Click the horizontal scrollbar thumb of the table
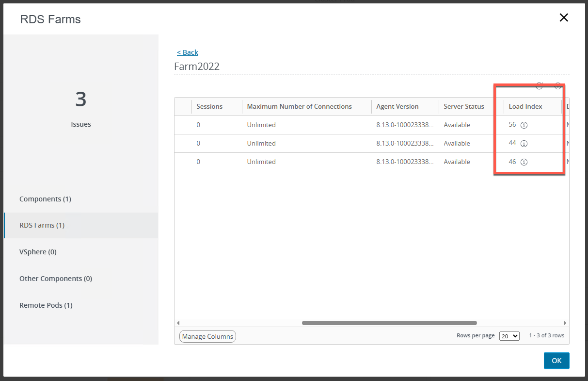Screen dimensions: 588x381 pos(389,323)
